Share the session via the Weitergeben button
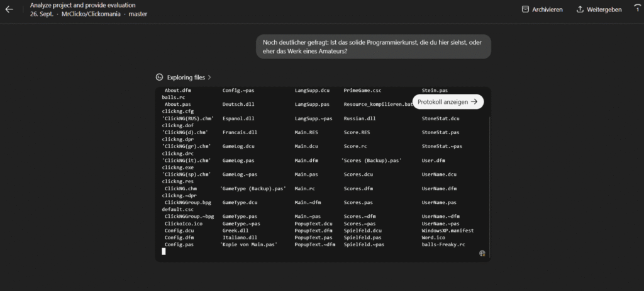Screen dimensions: 644x291 pos(599,9)
